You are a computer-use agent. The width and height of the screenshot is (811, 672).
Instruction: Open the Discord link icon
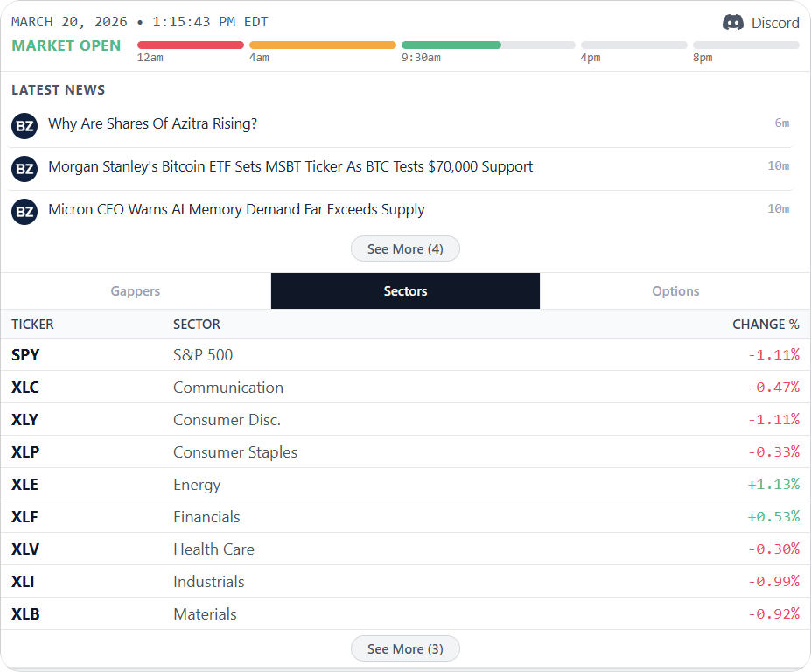[x=733, y=22]
